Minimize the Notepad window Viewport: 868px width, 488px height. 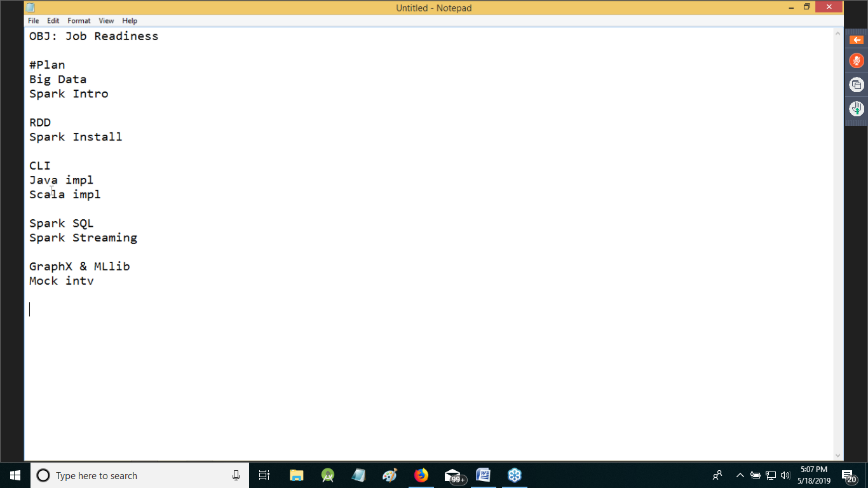click(x=791, y=7)
